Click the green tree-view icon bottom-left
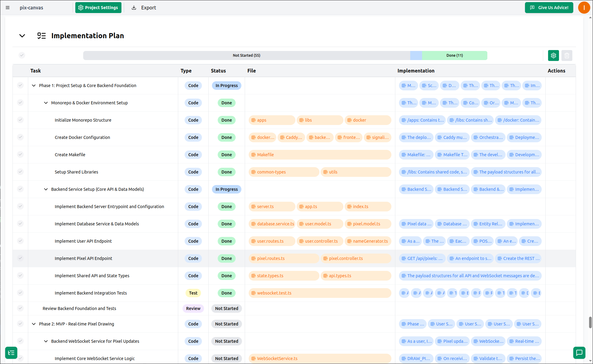This screenshot has width=593, height=364. coord(11,353)
